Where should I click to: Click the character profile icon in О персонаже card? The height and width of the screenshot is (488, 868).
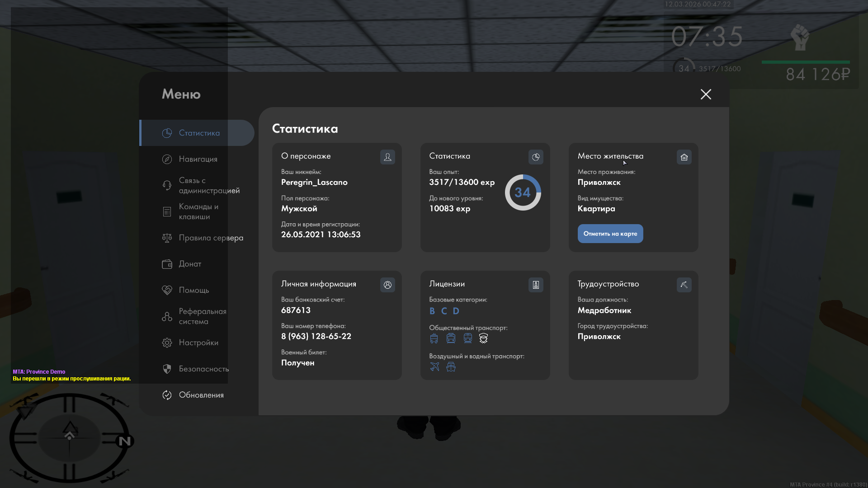click(387, 157)
